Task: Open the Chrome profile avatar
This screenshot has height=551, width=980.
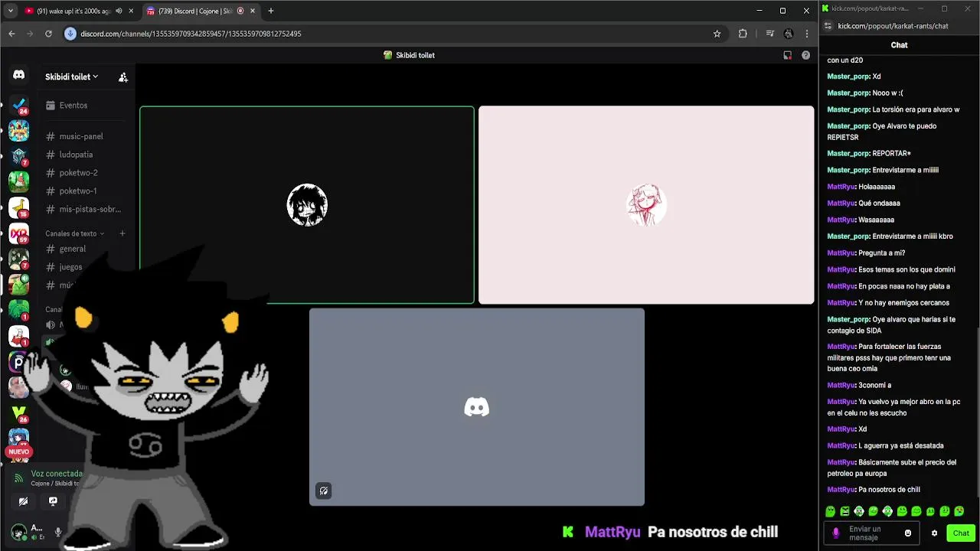Action: [x=789, y=34]
